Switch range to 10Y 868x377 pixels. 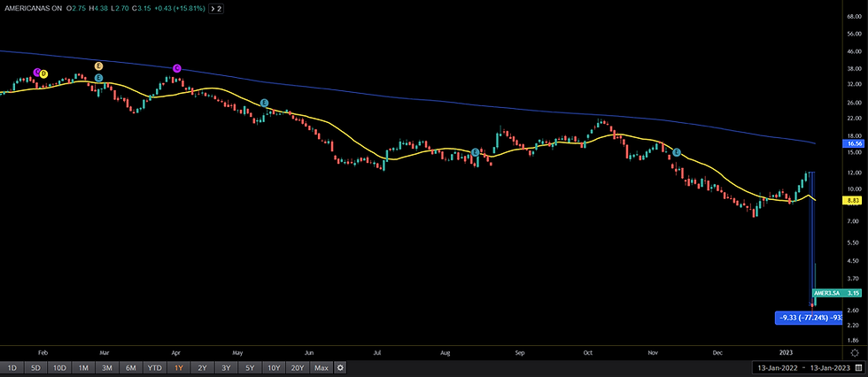(274, 367)
